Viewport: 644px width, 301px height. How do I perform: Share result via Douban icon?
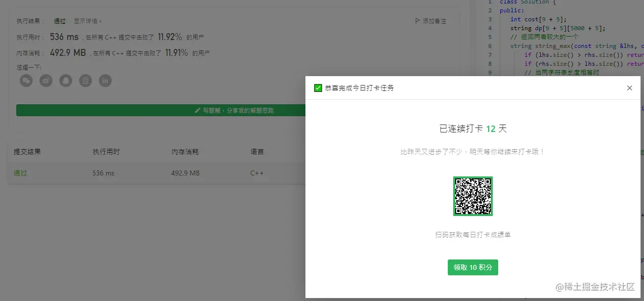tap(86, 81)
